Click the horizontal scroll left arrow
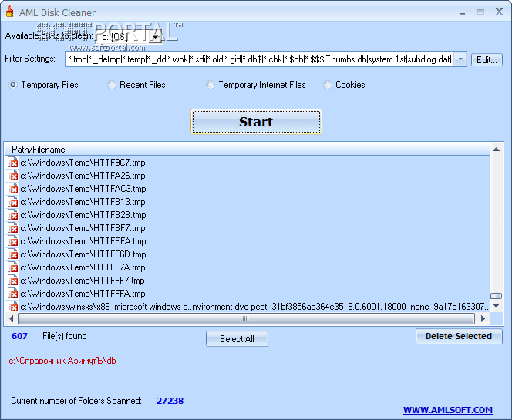This screenshot has width=512, height=420. (12, 318)
